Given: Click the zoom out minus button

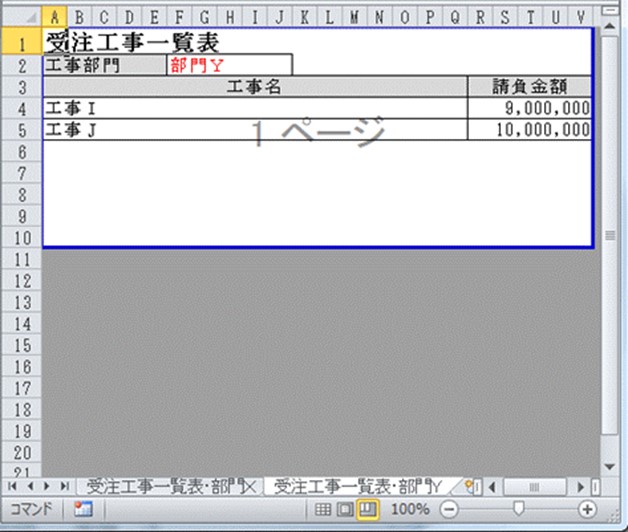Looking at the screenshot, I should click(x=449, y=509).
